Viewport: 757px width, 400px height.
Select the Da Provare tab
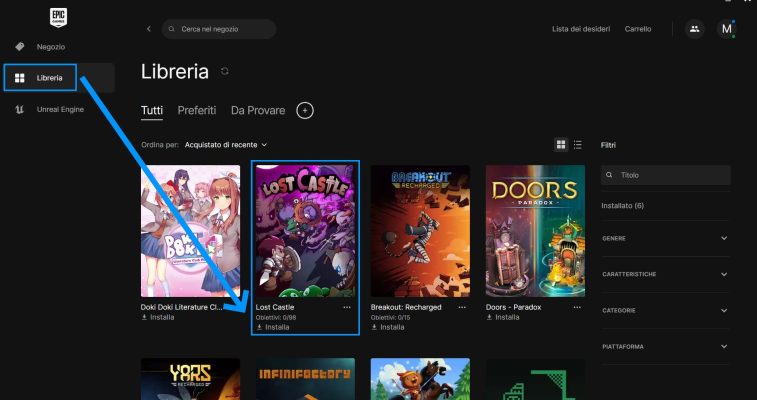coord(258,110)
